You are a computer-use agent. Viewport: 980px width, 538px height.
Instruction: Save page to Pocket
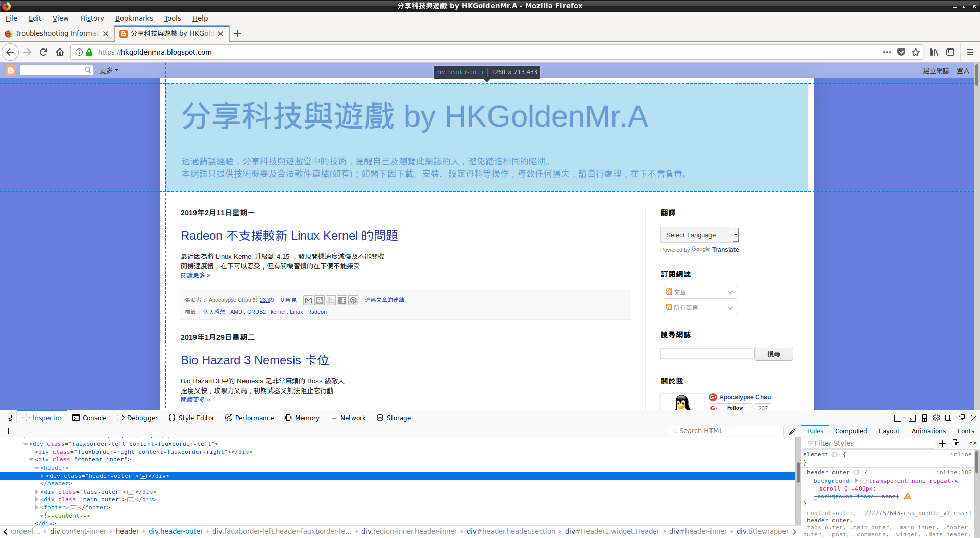901,52
